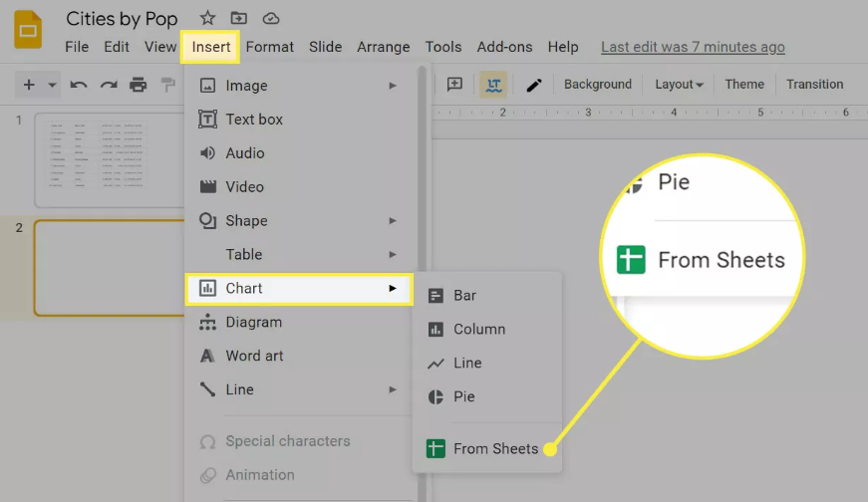
Task: Click the green Sheets icon in submenu
Action: click(x=435, y=448)
